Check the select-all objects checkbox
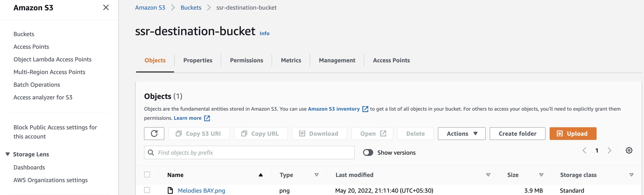Viewport: 644px width, 195px height. pos(147,175)
